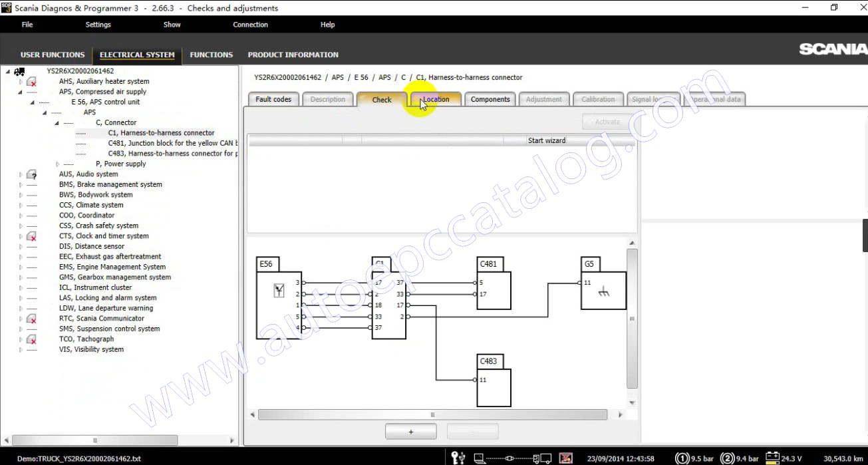Collapse the YS2R6X20002061462 vehicle root node
This screenshot has width=868, height=465.
click(x=7, y=71)
